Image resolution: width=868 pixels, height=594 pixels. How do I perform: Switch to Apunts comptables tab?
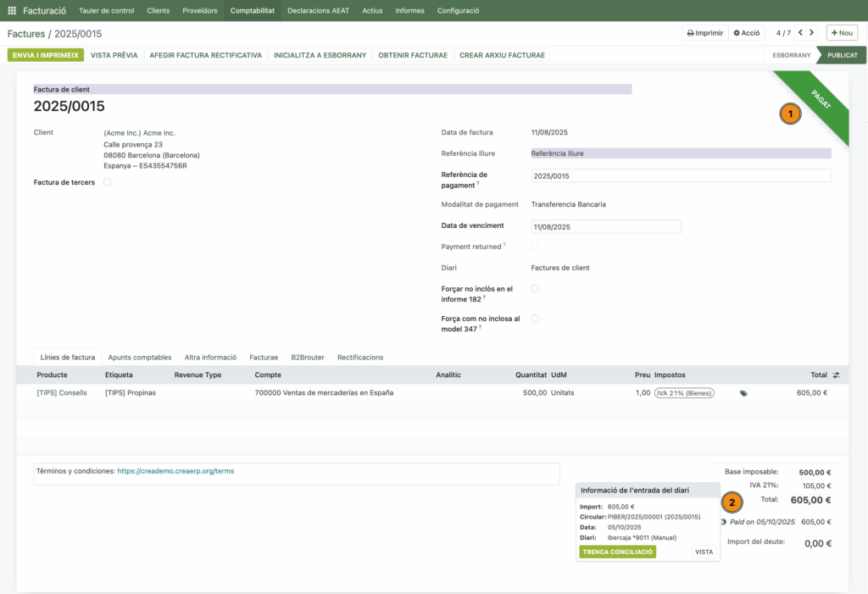[x=140, y=358]
